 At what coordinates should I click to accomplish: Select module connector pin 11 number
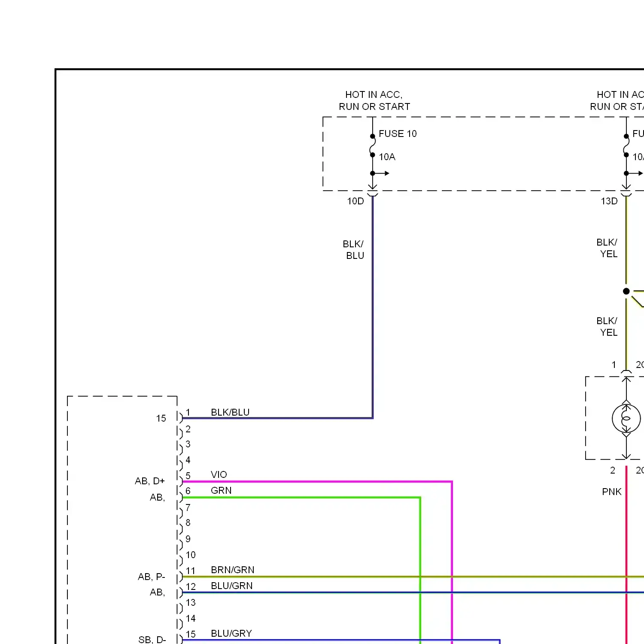click(191, 571)
